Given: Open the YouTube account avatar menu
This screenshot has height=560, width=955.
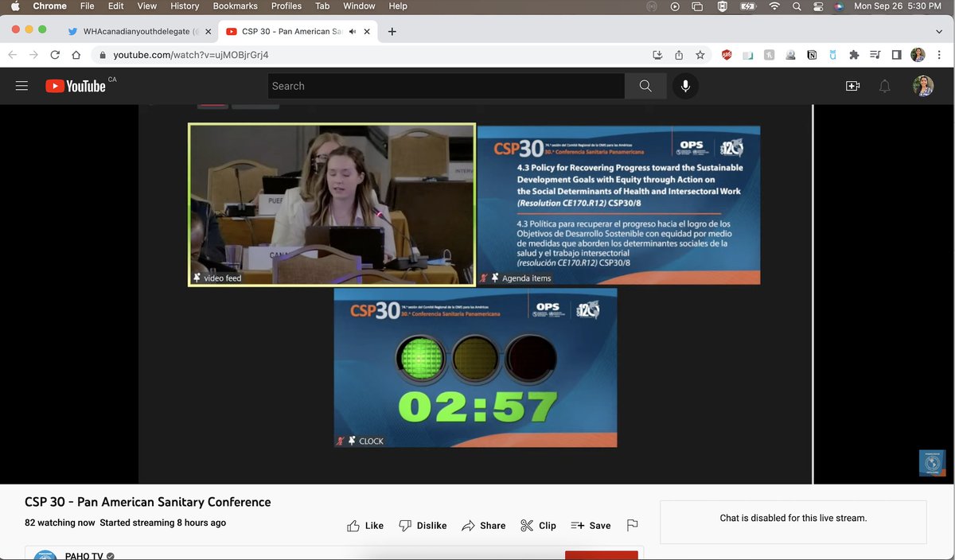Looking at the screenshot, I should pos(923,86).
